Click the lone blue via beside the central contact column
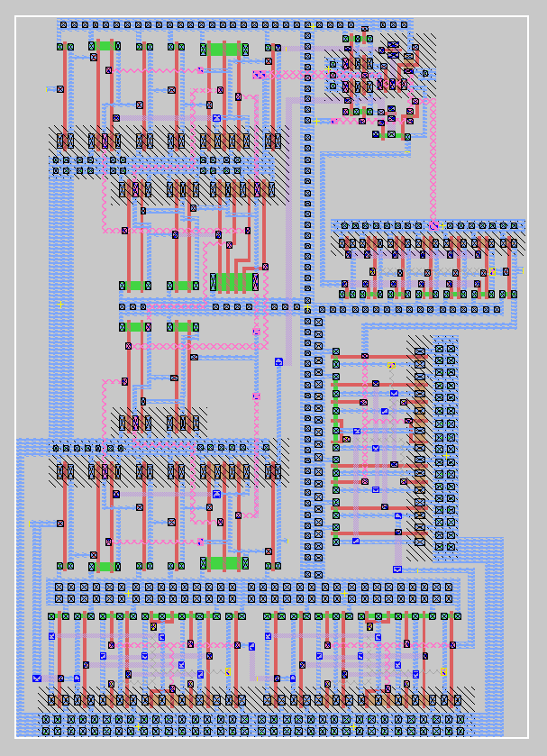Screen dimensions: 547x756 (279, 361)
